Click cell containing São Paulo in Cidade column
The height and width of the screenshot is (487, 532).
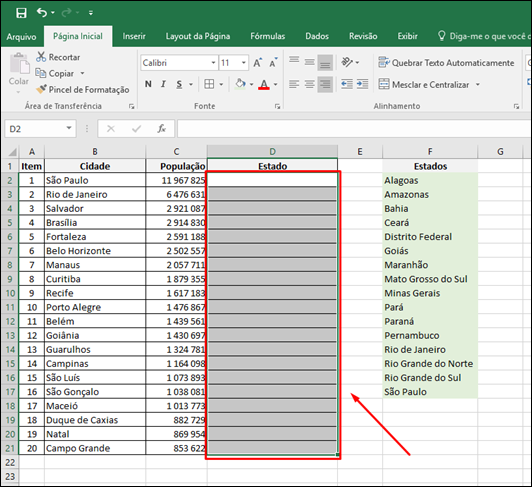click(95, 180)
